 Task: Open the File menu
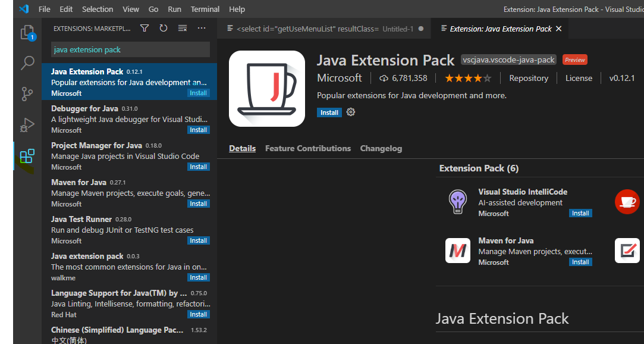pyautogui.click(x=45, y=9)
